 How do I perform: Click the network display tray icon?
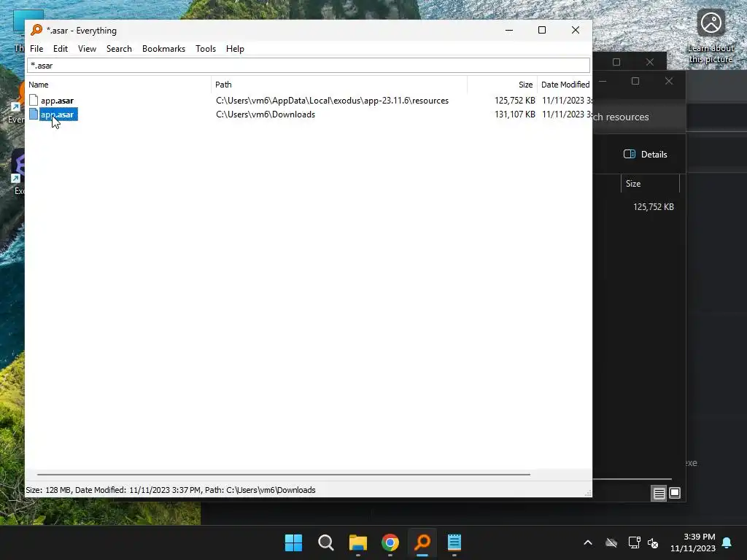(634, 542)
